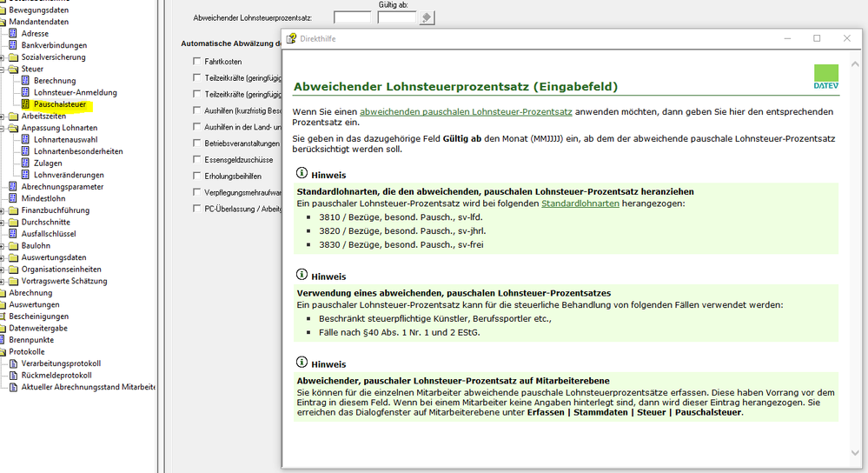The height and width of the screenshot is (473, 868).
Task: Click the Abrechnungsparameter document icon
Action: pos(13,186)
